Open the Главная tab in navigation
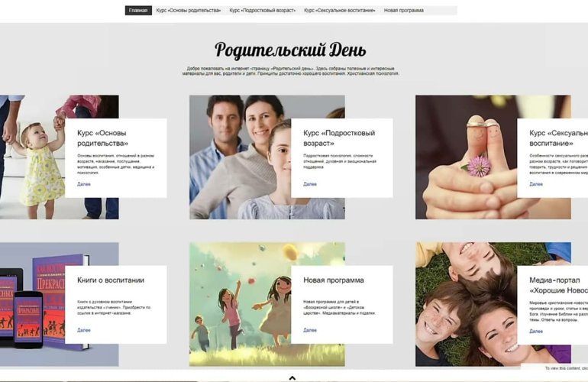Viewport: 588px width, 382px height. pos(138,11)
